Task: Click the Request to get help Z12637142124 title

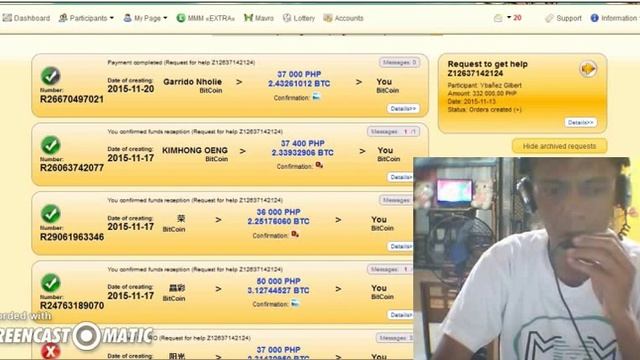Action: click(487, 69)
